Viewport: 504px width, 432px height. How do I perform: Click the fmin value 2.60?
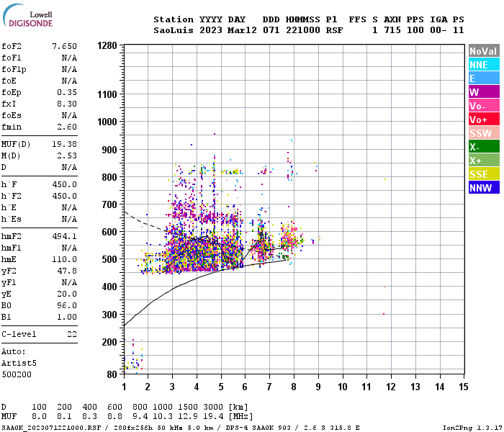(67, 127)
